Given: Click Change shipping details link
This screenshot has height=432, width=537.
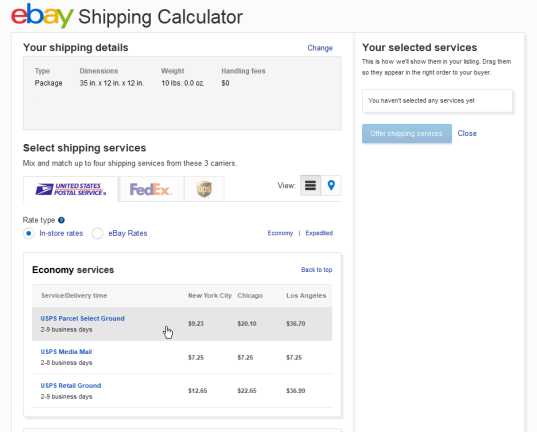Looking at the screenshot, I should (320, 48).
